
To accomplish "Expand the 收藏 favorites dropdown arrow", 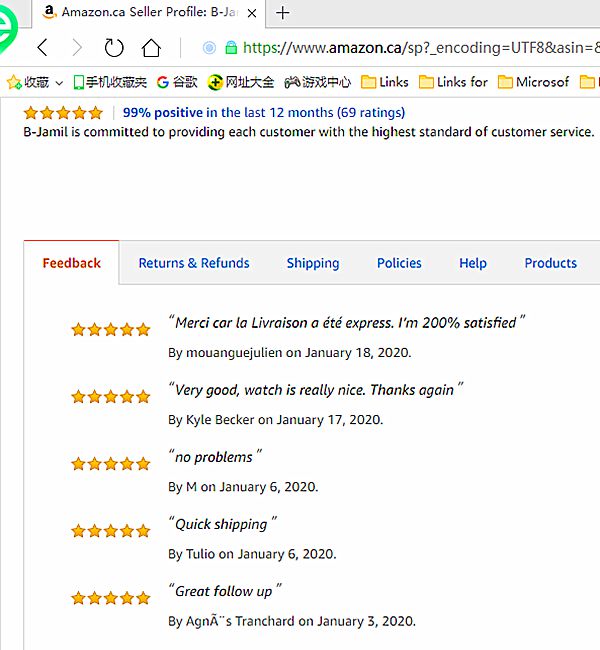I will point(59,83).
